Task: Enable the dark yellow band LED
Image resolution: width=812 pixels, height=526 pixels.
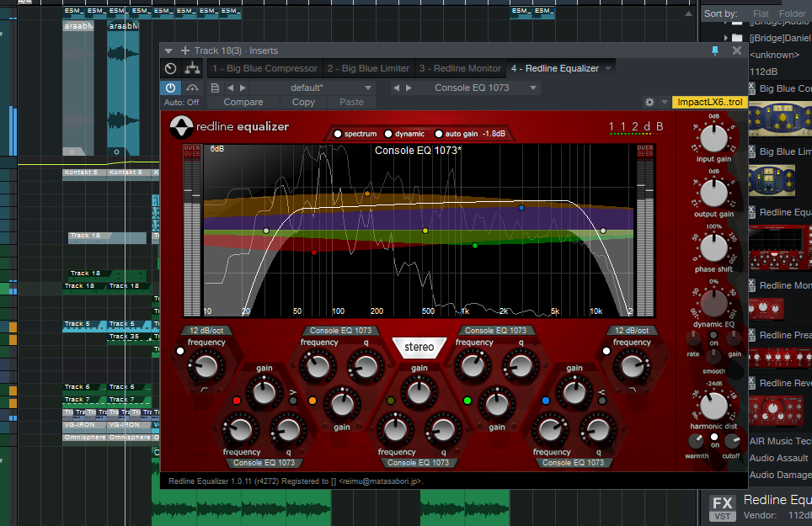Action: [391, 401]
